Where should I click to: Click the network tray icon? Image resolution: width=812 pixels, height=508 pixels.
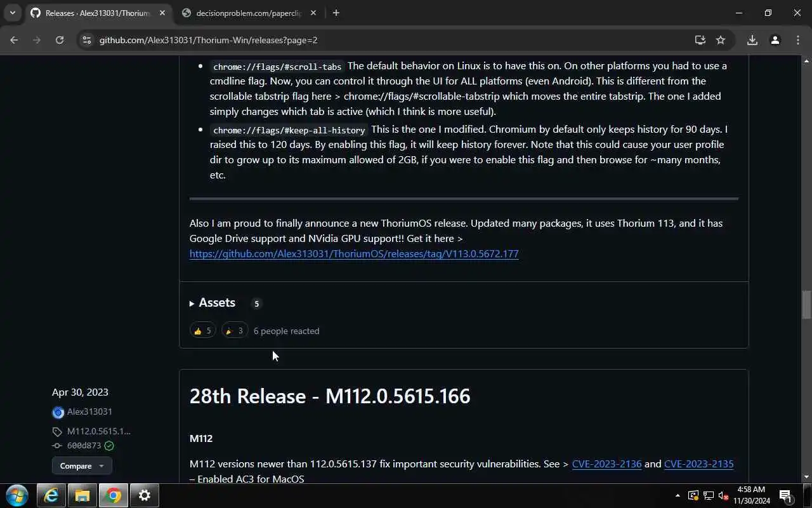point(708,495)
